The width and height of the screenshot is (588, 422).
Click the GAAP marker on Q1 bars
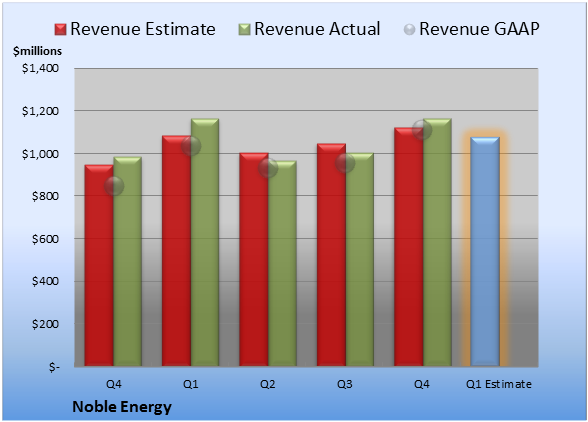coord(191,146)
